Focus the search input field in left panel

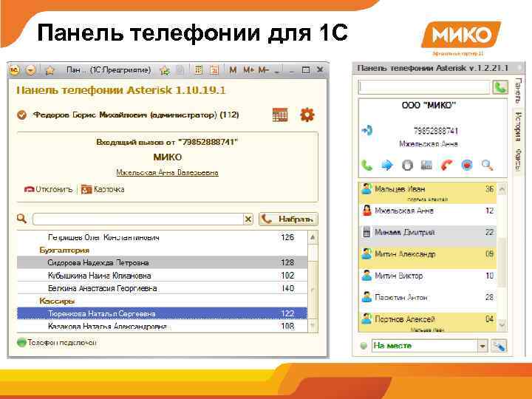tap(138, 219)
